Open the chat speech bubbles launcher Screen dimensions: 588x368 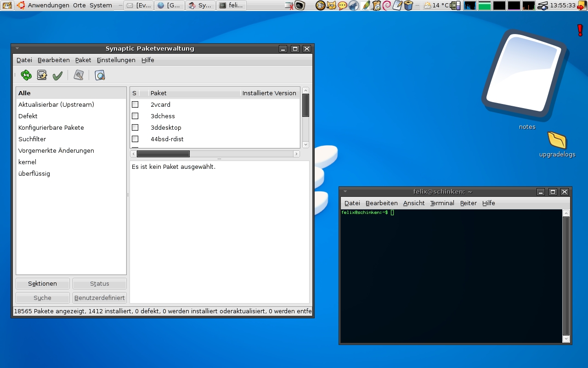(x=342, y=6)
